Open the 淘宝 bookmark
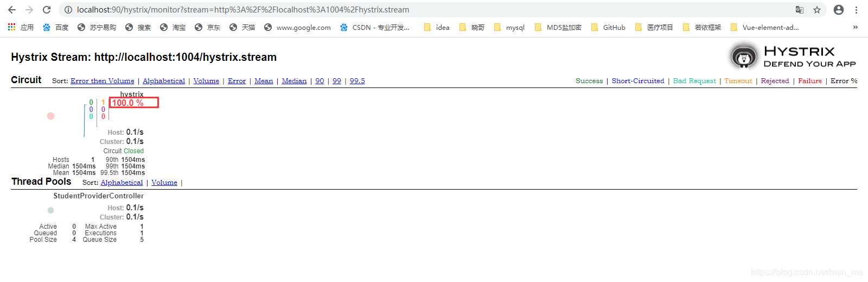The height and width of the screenshot is (282, 868). tap(173, 27)
